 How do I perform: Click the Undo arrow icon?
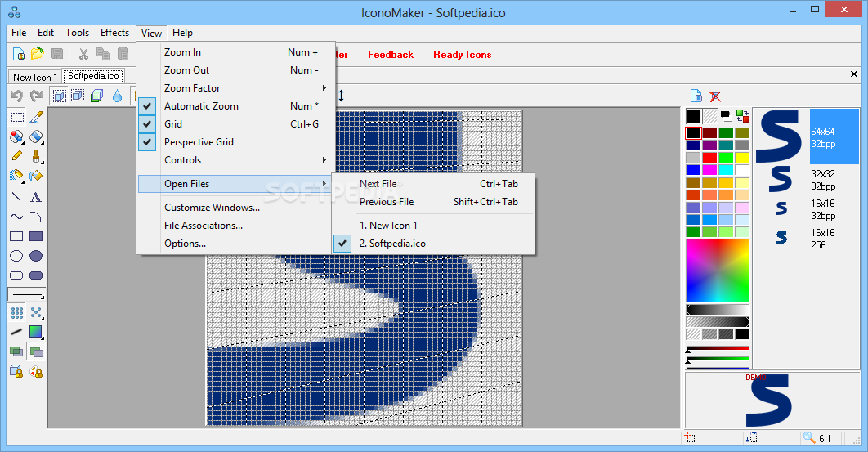point(16,96)
